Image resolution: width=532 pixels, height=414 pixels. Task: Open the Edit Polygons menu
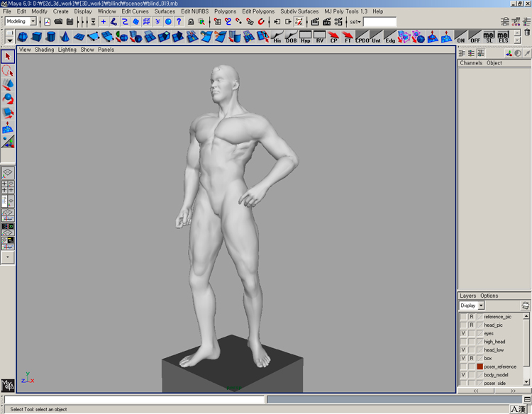click(x=257, y=11)
